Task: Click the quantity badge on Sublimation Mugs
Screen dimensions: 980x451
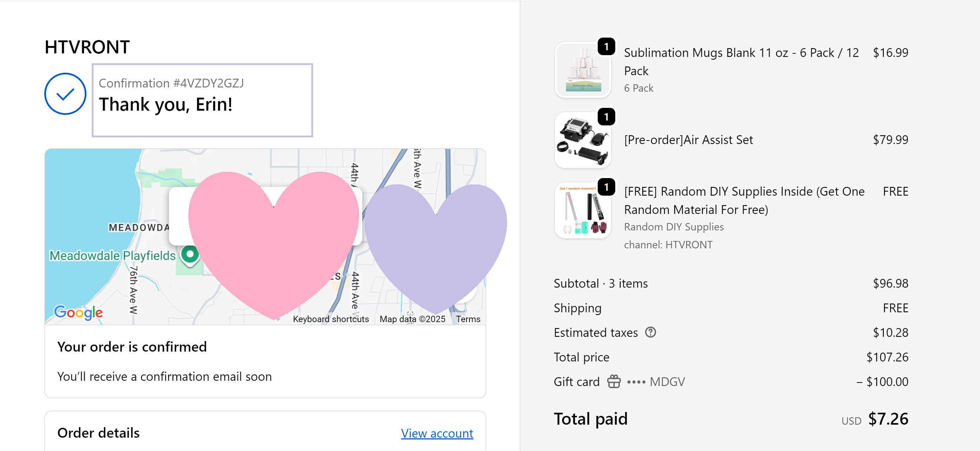Action: 606,47
